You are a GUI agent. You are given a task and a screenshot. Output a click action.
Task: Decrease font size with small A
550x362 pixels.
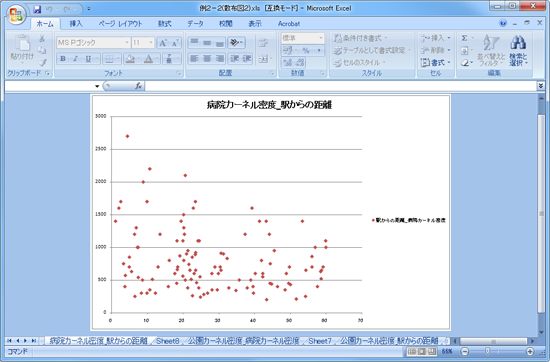point(175,43)
